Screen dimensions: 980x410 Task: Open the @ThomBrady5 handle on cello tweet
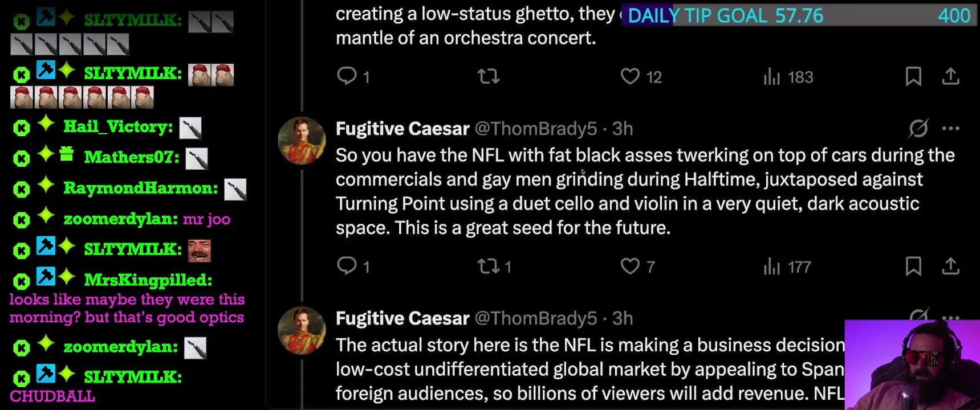coord(536,129)
